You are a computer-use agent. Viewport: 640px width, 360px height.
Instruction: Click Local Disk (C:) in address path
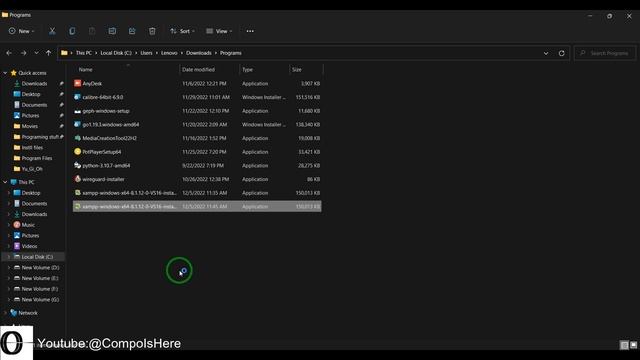(x=116, y=53)
